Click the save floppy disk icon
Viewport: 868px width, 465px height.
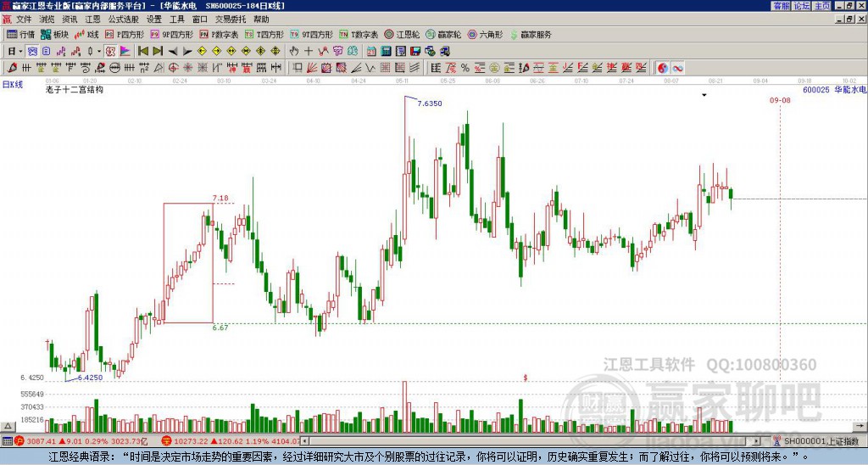click(415, 51)
